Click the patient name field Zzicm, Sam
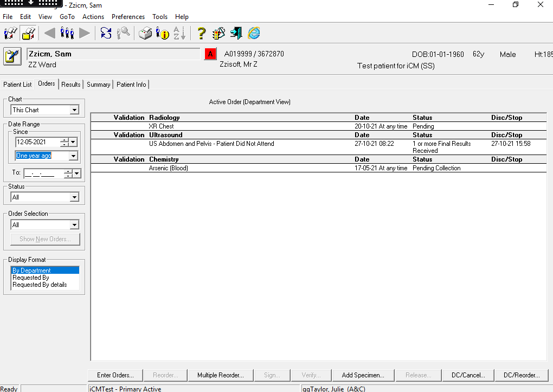The image size is (553, 392). coord(113,54)
